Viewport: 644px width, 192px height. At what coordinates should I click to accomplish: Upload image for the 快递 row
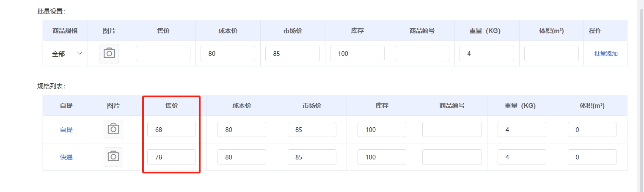pyautogui.click(x=113, y=157)
